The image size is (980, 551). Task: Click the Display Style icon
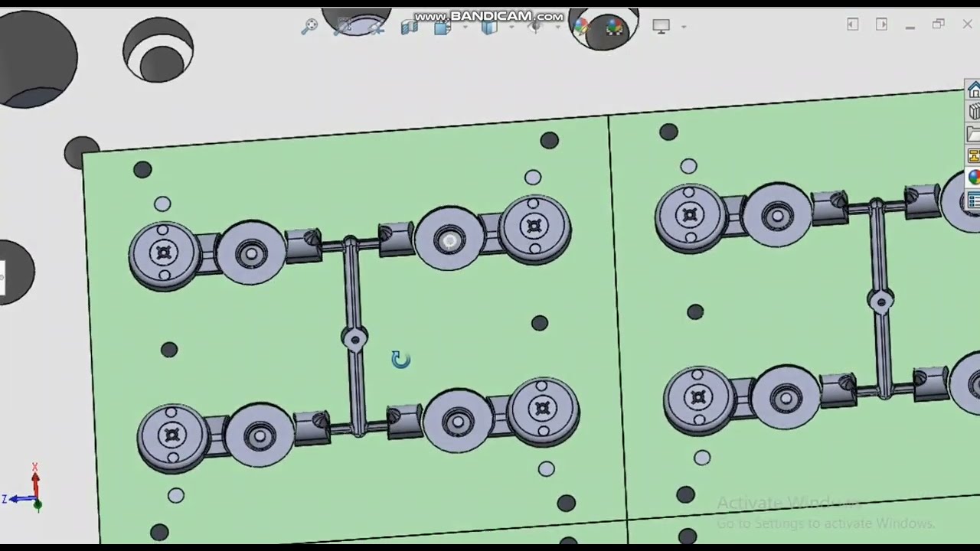tap(489, 27)
